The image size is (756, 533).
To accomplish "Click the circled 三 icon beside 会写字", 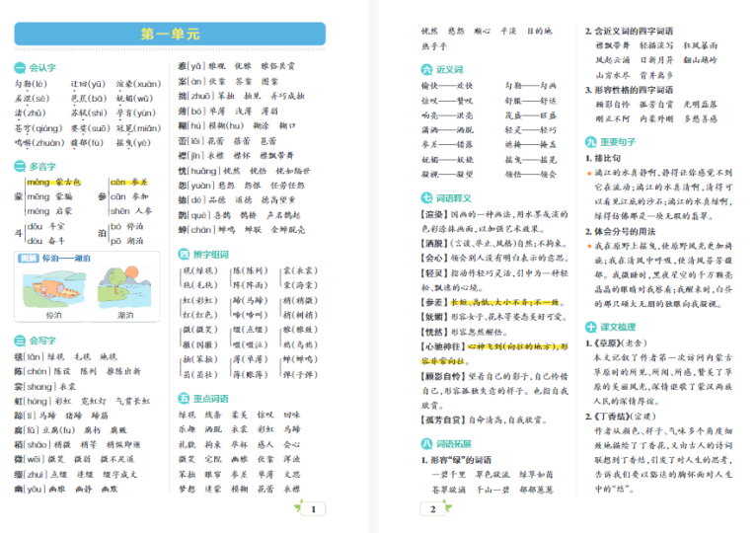I will (20, 340).
